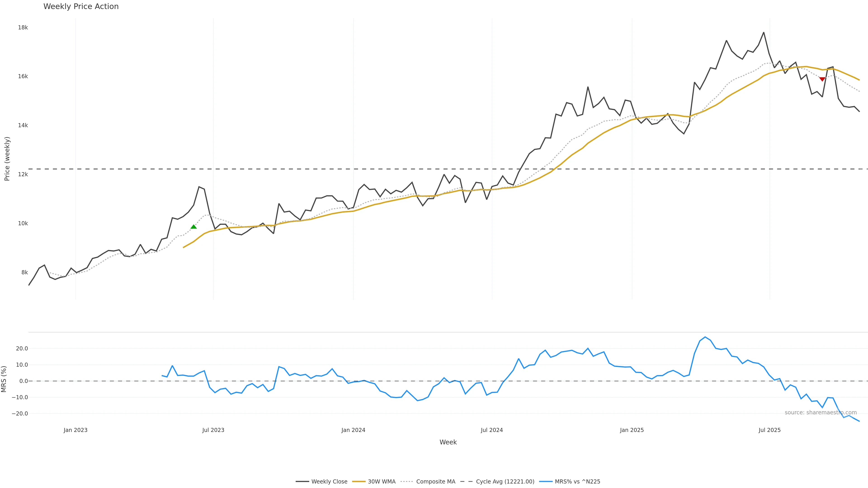This screenshot has width=868, height=488.
Task: Click the chart title Weekly Price Action
Action: pos(81,6)
